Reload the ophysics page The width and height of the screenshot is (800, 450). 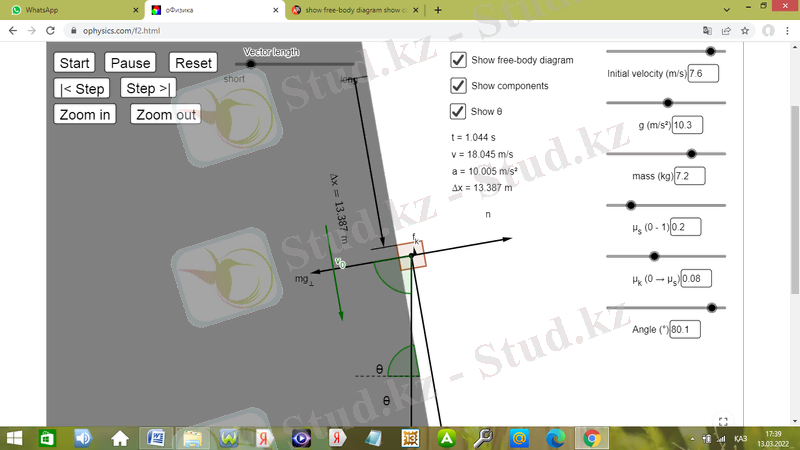pyautogui.click(x=50, y=31)
